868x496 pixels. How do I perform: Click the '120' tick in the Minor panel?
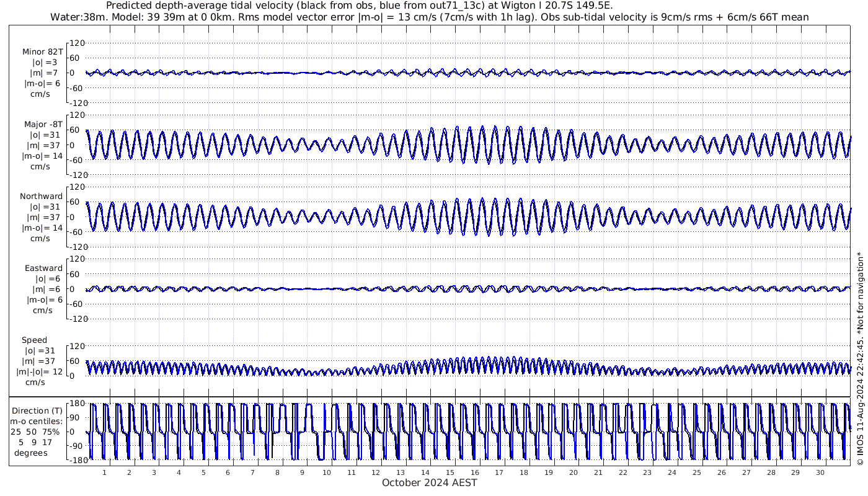[77, 43]
